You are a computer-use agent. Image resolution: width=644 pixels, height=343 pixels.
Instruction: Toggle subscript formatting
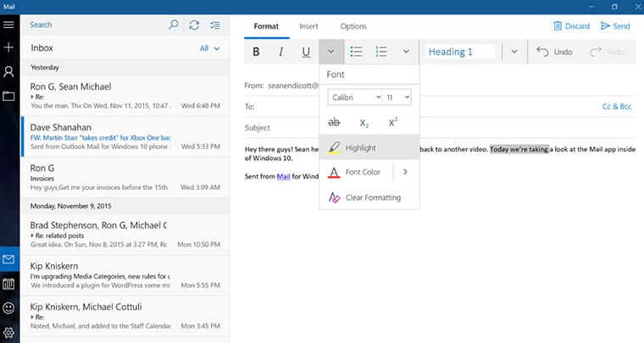point(364,123)
